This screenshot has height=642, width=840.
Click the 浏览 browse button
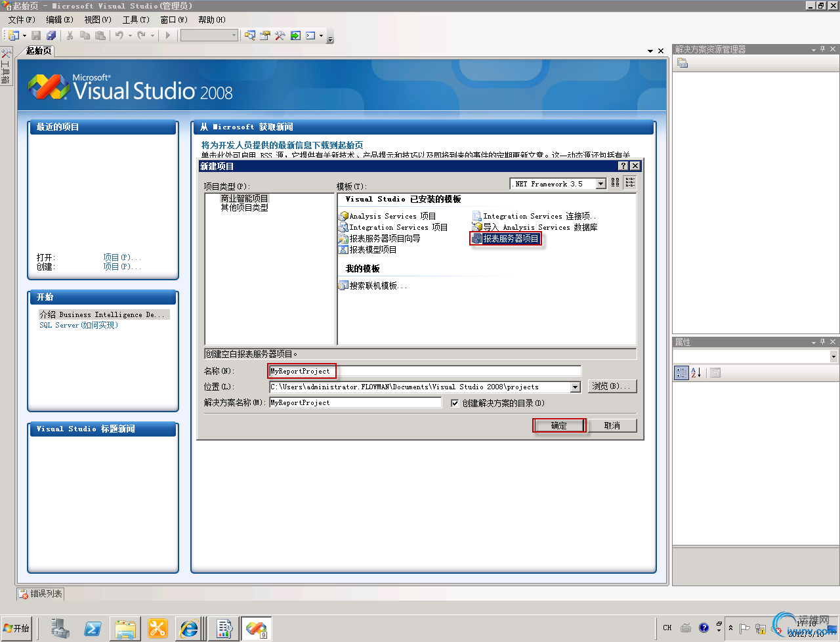[612, 387]
